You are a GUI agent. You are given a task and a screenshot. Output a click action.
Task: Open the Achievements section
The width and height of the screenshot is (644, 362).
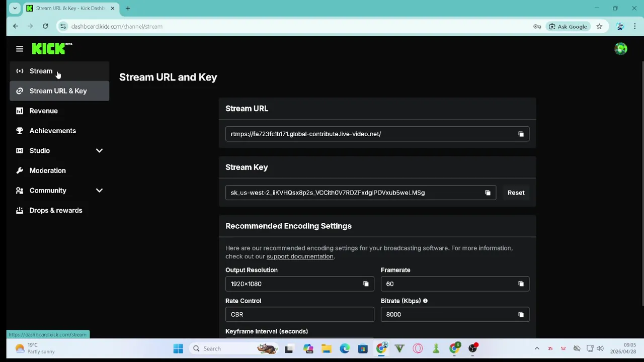click(x=59, y=131)
